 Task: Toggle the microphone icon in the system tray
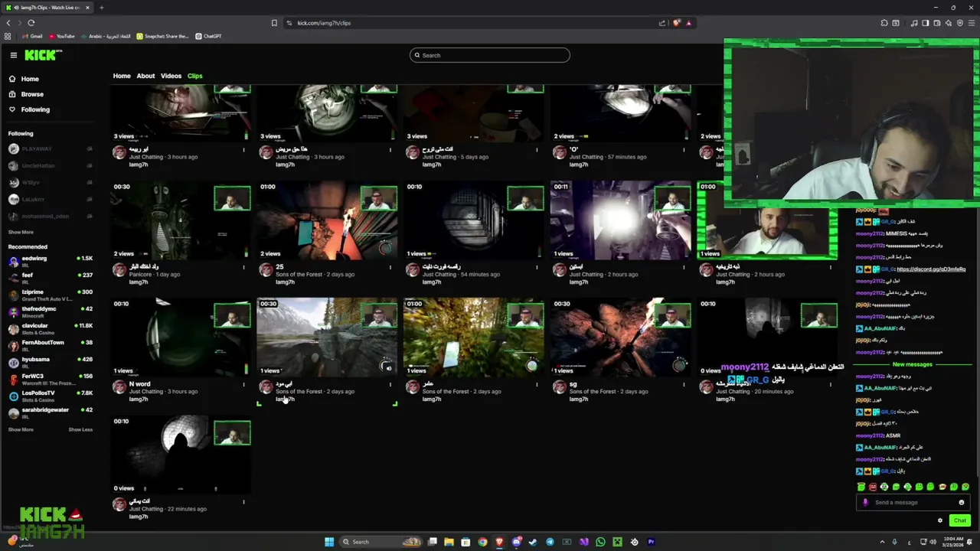pos(894,542)
